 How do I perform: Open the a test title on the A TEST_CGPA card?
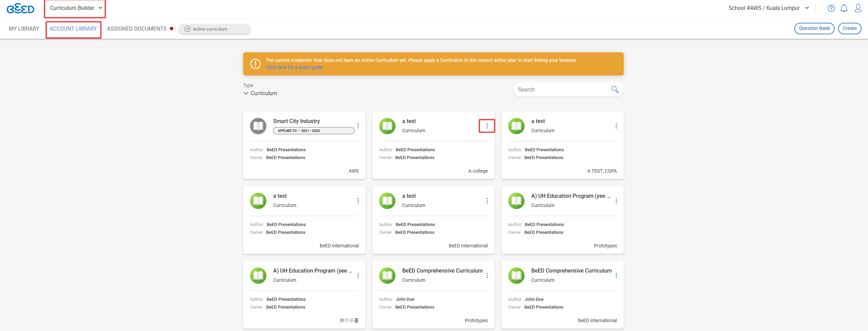538,121
